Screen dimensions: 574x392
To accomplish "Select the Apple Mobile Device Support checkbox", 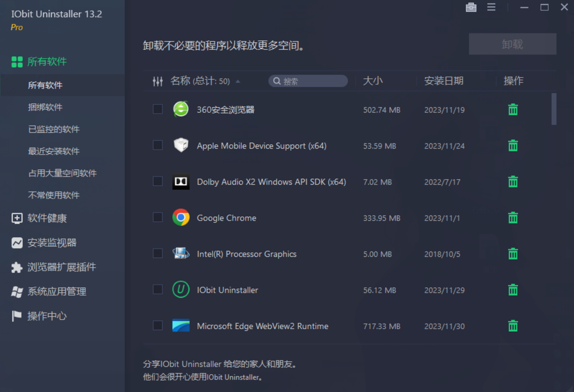I will [x=157, y=145].
